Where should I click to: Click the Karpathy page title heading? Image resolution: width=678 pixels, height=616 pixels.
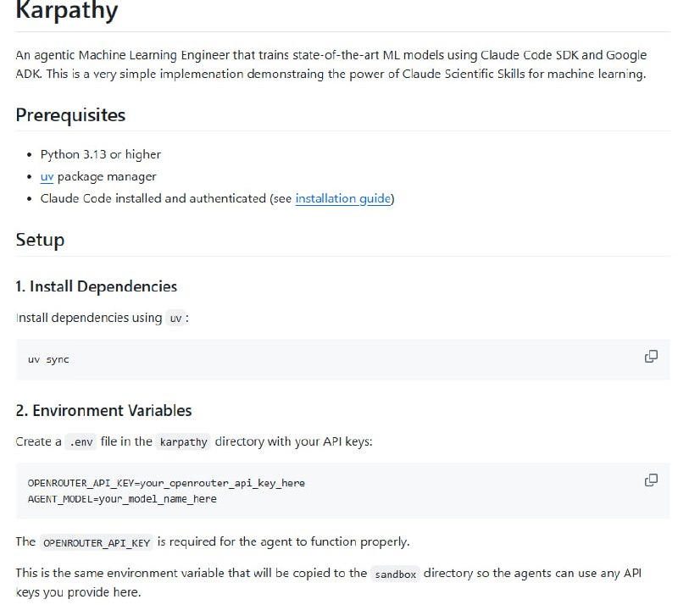pyautogui.click(x=67, y=11)
